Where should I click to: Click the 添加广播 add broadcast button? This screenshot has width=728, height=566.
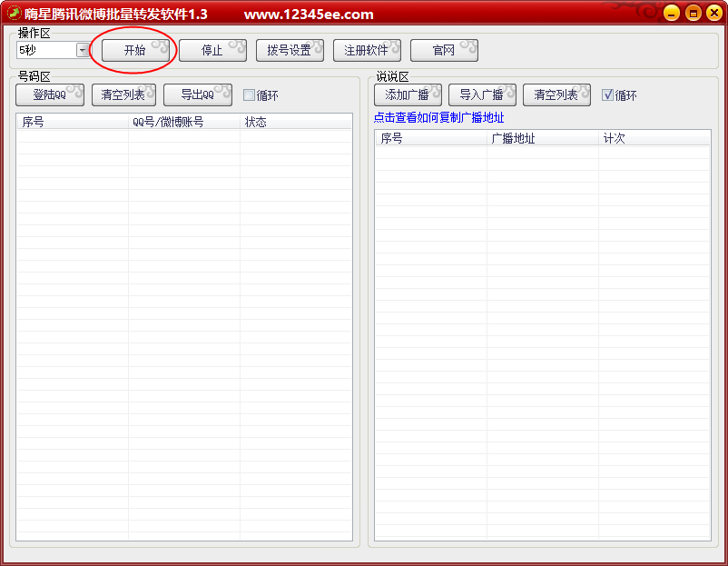(x=408, y=94)
